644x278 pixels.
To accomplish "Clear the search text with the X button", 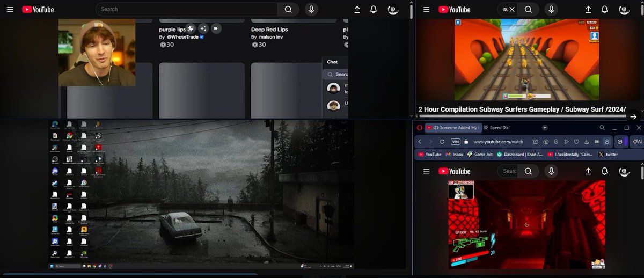I will pyautogui.click(x=512, y=9).
